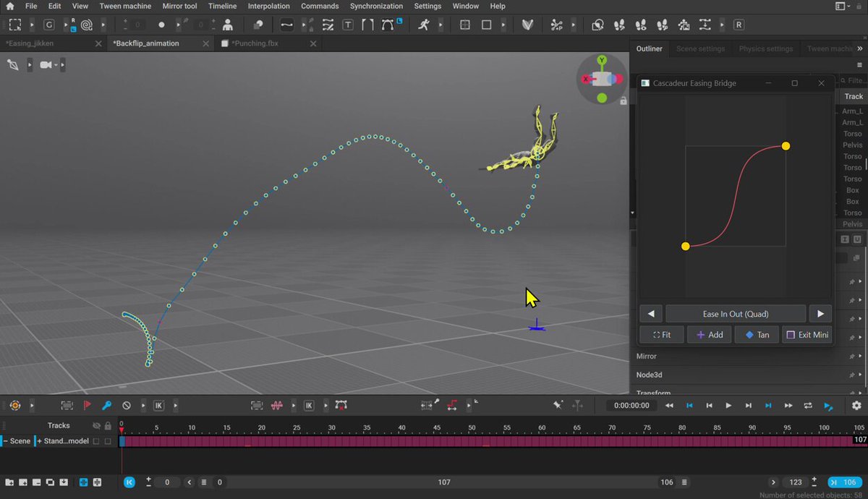Click the Fit button in Easing Bridge
The image size is (868, 499).
[661, 335]
